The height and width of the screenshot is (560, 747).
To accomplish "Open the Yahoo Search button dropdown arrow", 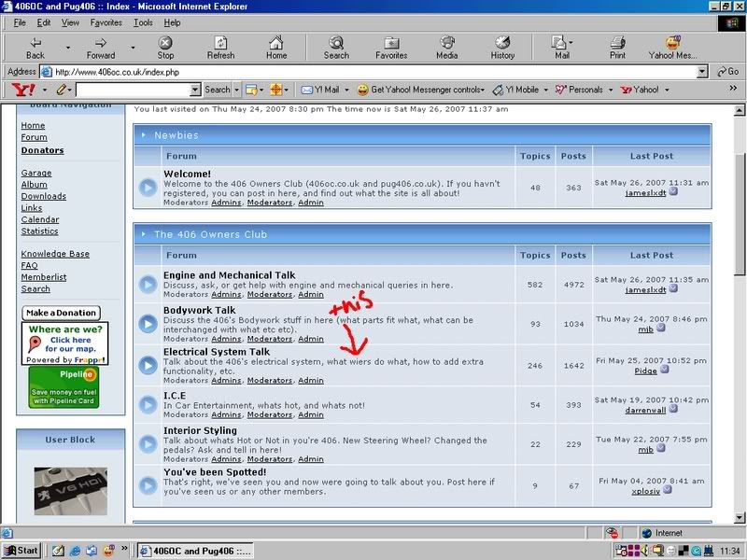I will 236,90.
